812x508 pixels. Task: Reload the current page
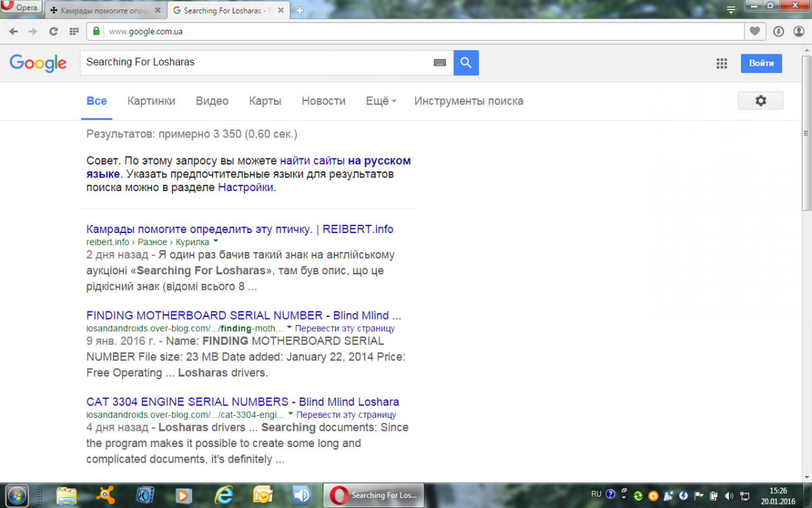[x=53, y=31]
